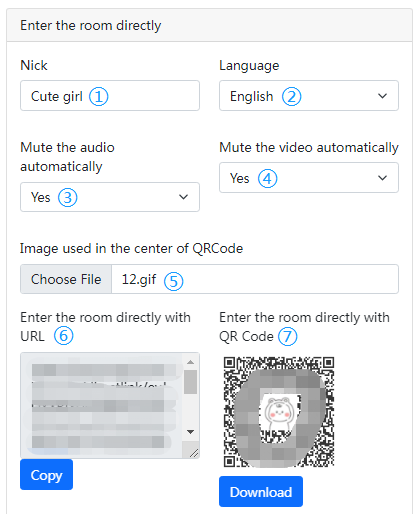This screenshot has height=514, width=420.
Task: Click the circled number 2 marker
Action: click(291, 96)
